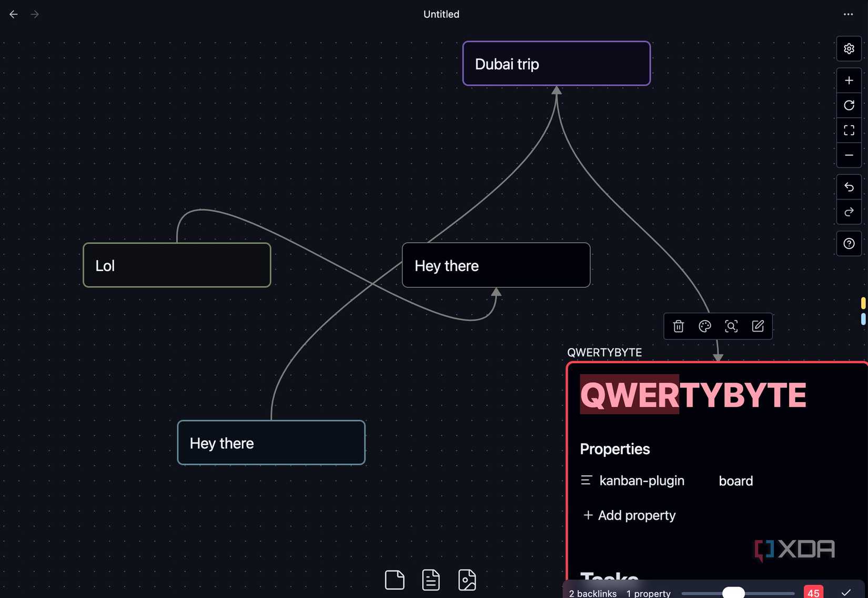Zoom out with the minus button
Image resolution: width=868 pixels, height=598 pixels.
coord(849,155)
